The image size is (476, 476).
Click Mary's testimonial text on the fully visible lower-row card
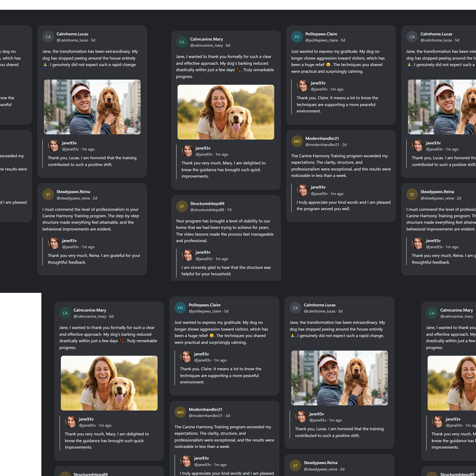tap(109, 337)
